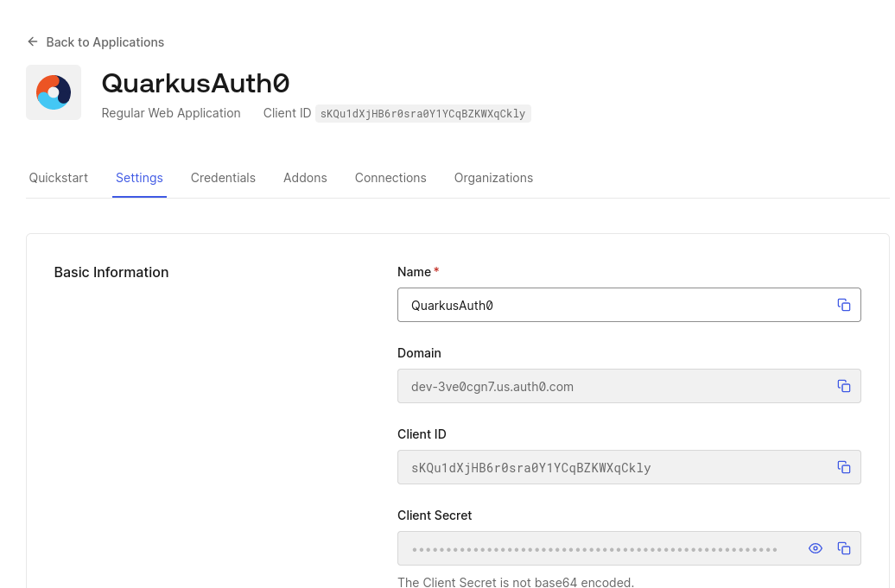
Task: Open the Connections tab
Action: point(390,178)
